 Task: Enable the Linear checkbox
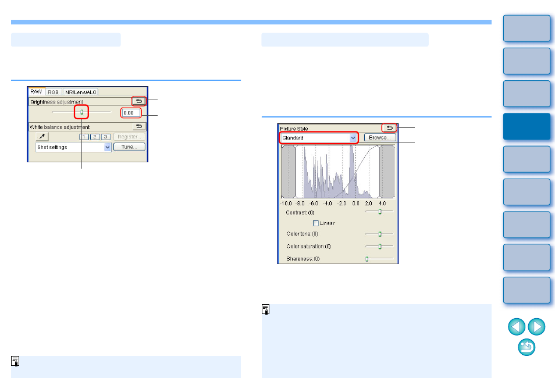[316, 223]
